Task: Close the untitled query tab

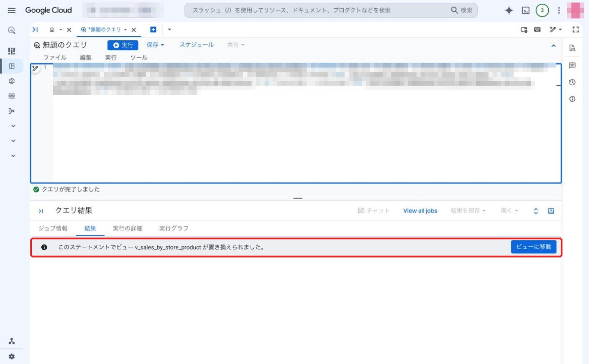Action: (134, 30)
